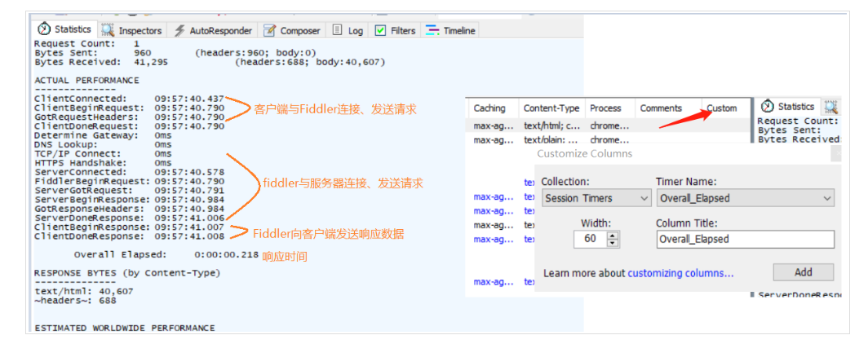
Task: Click the Determine Gateway 0ms line
Action: 103,135
